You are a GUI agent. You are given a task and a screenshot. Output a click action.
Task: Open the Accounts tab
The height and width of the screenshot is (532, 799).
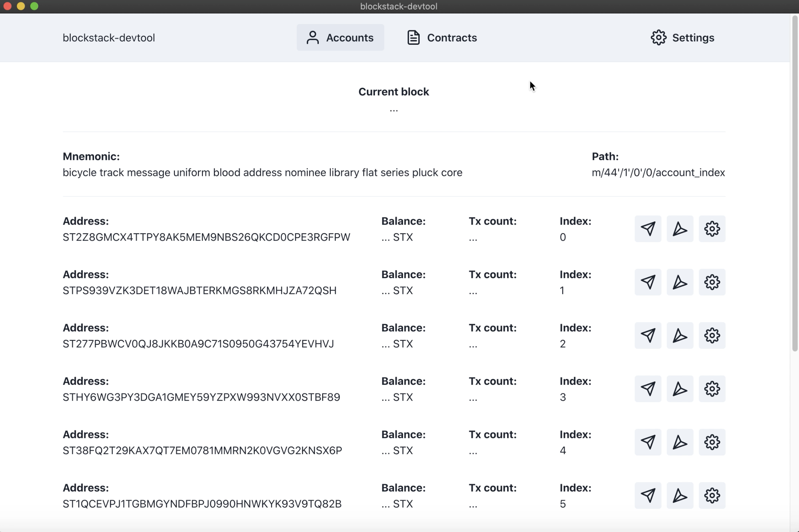(x=340, y=38)
